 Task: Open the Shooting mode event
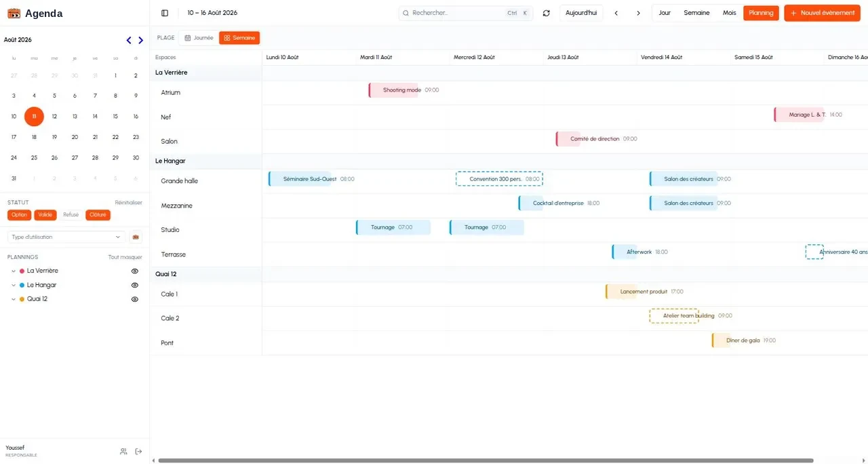394,90
